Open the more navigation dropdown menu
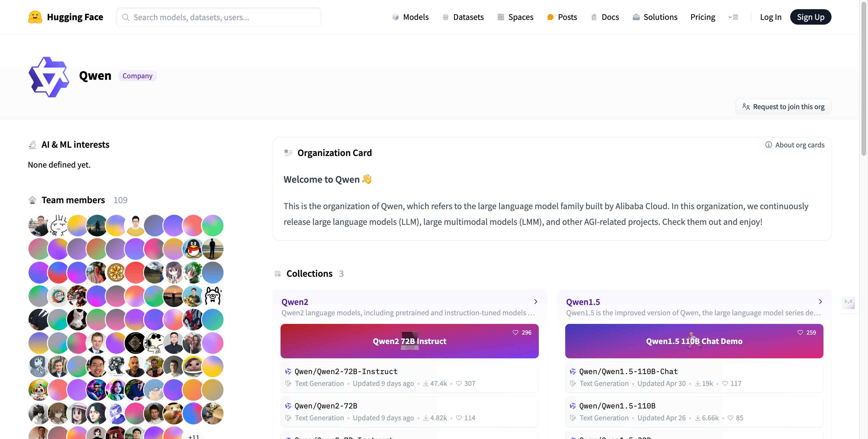 coord(733,17)
